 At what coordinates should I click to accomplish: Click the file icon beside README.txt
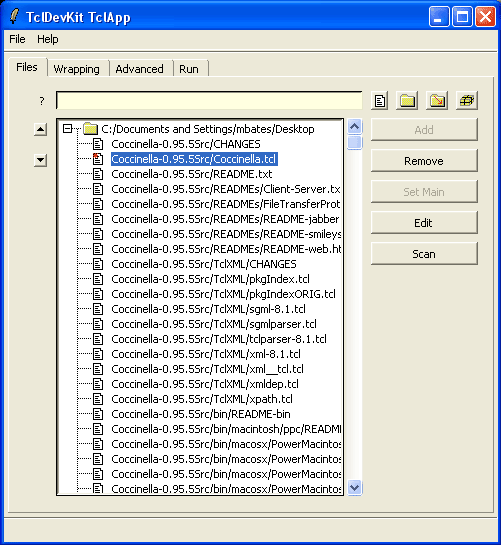click(x=98, y=174)
